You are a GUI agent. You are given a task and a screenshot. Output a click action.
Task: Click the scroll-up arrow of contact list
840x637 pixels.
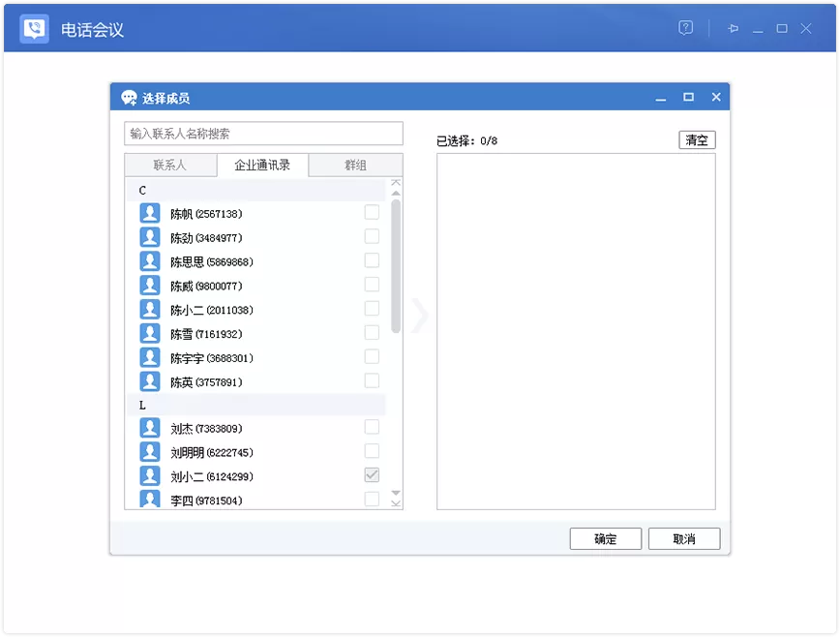(x=396, y=193)
